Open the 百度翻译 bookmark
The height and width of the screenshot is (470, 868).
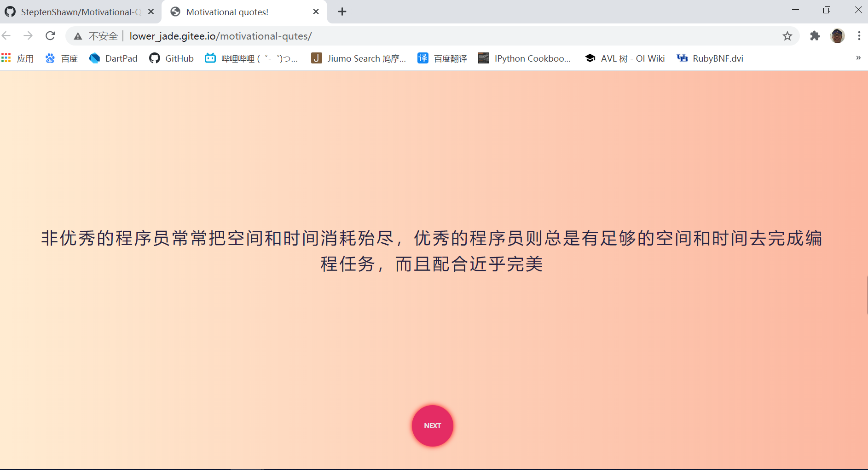click(442, 58)
